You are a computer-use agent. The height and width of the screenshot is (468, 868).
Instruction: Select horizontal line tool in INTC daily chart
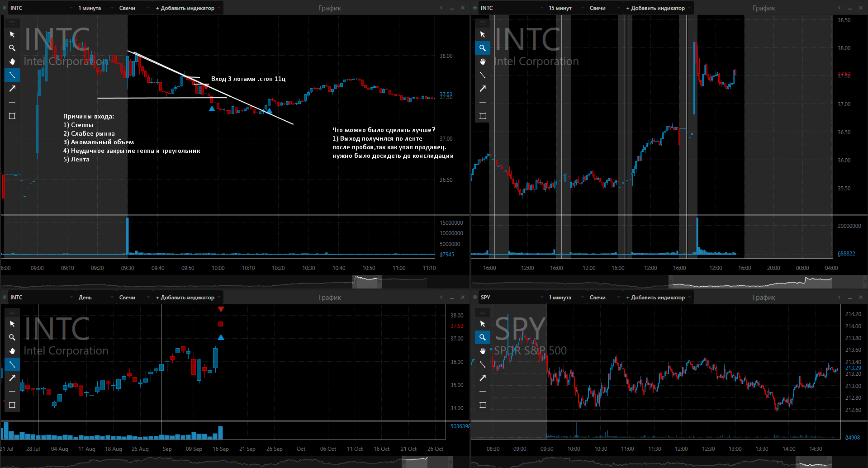(x=12, y=392)
